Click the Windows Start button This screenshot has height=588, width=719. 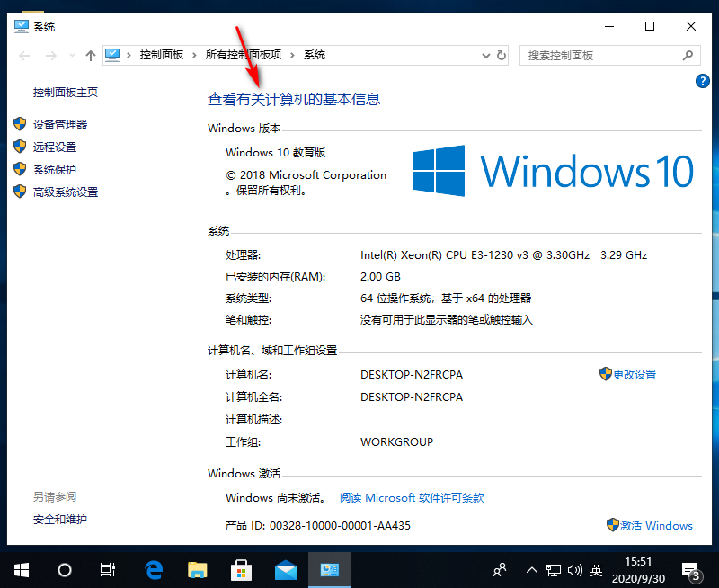coord(22,569)
